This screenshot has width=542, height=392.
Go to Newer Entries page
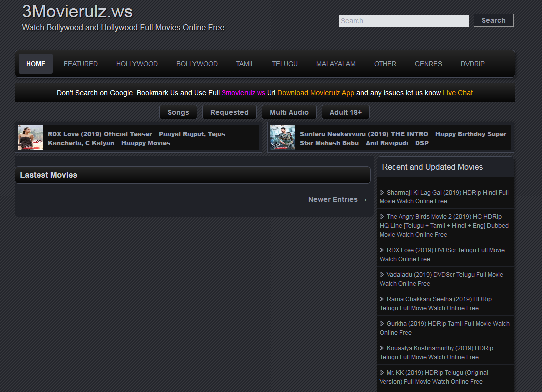337,199
